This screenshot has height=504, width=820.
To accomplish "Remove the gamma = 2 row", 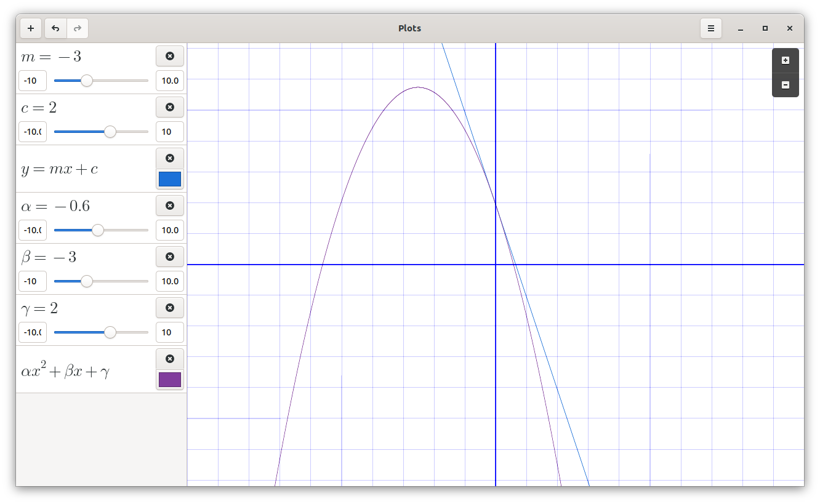I will coord(170,308).
